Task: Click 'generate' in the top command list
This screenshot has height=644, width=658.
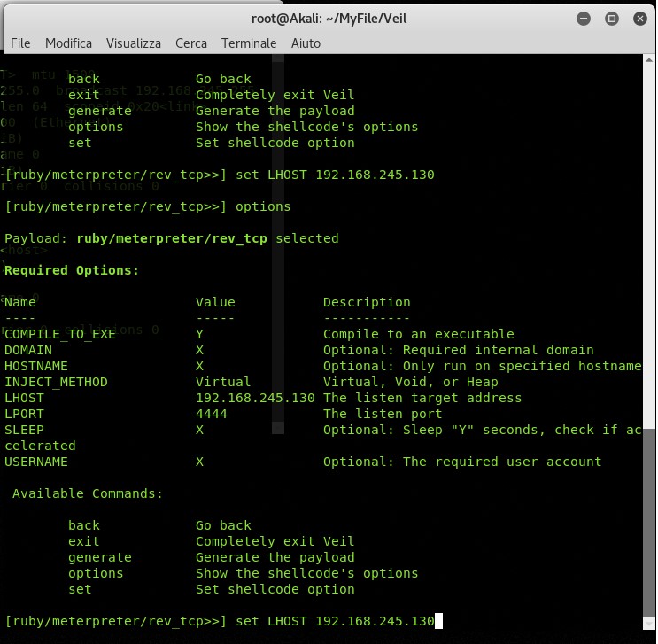Action: click(100, 111)
